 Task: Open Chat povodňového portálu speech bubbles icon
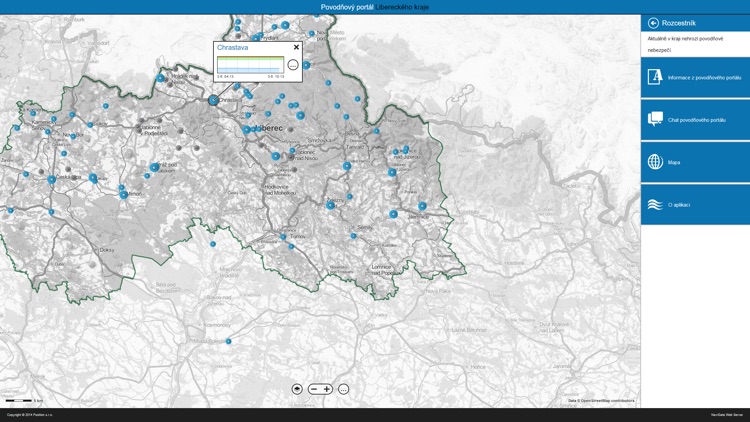tap(655, 119)
